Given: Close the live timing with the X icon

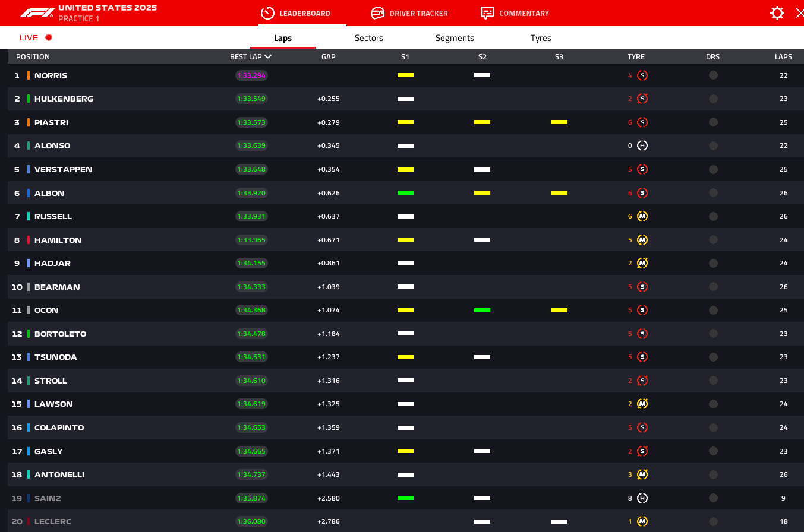Looking at the screenshot, I should tap(800, 13).
